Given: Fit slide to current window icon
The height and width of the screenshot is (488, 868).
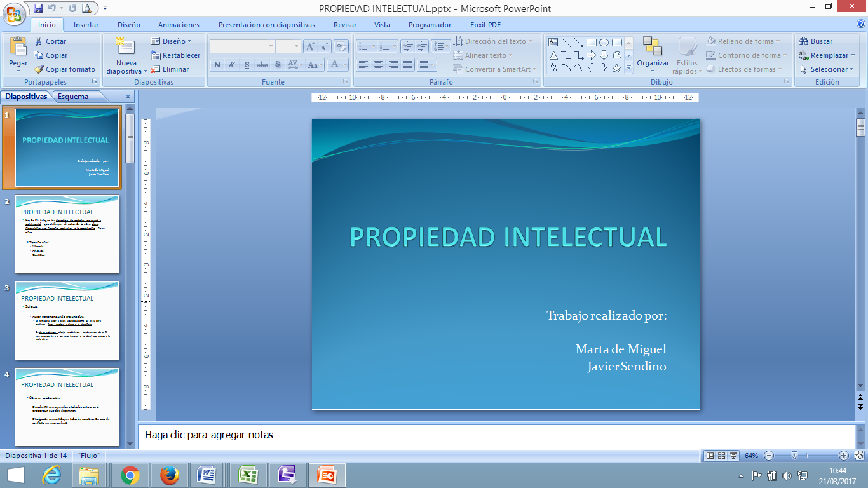Looking at the screenshot, I should [x=860, y=456].
